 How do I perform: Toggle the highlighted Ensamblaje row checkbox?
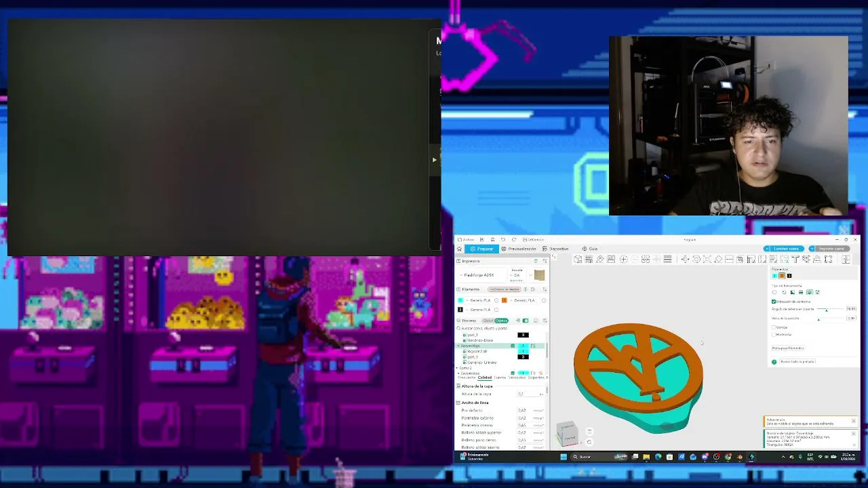(513, 346)
